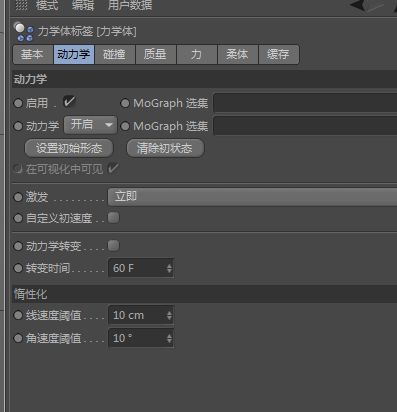This screenshot has width=397, height=412.
Task: Switch to the 力 tab
Action: click(x=196, y=54)
